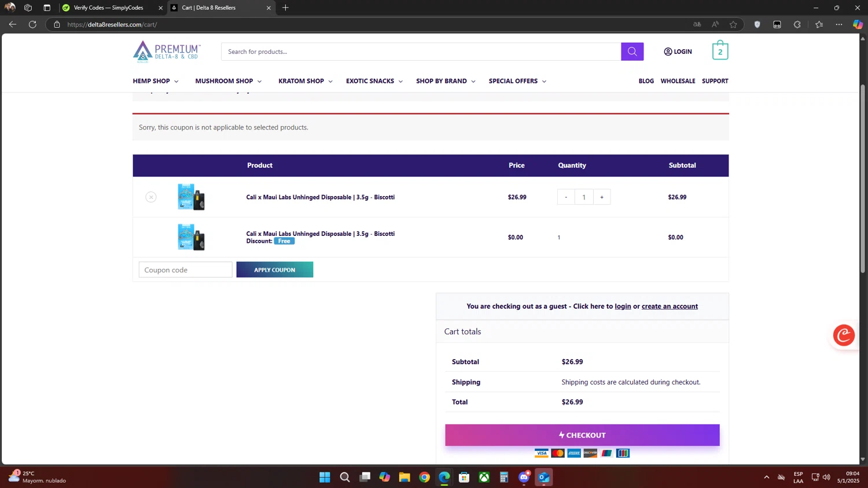View site information lock icon
This screenshot has width=868, height=488.
57,24
